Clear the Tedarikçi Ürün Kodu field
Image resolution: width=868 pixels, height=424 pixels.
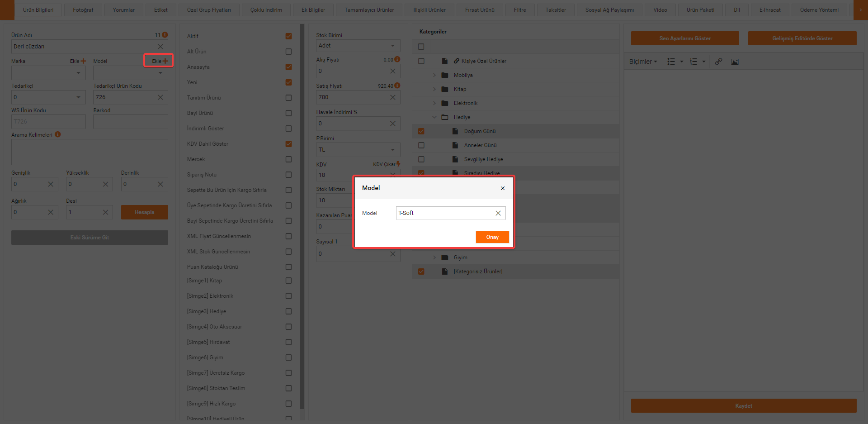tap(160, 97)
